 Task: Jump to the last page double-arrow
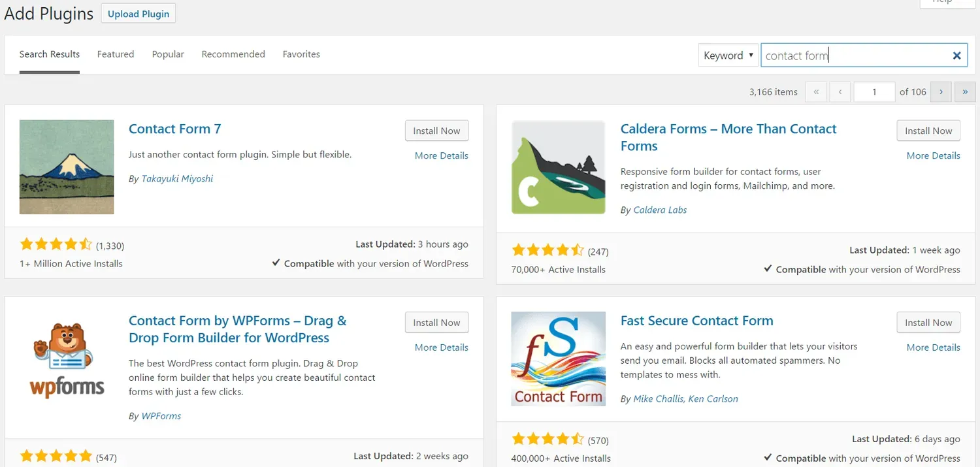965,91
